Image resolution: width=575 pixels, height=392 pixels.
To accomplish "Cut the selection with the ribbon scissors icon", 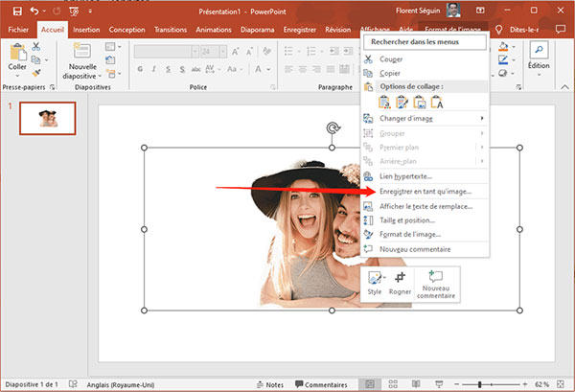I will (36, 47).
